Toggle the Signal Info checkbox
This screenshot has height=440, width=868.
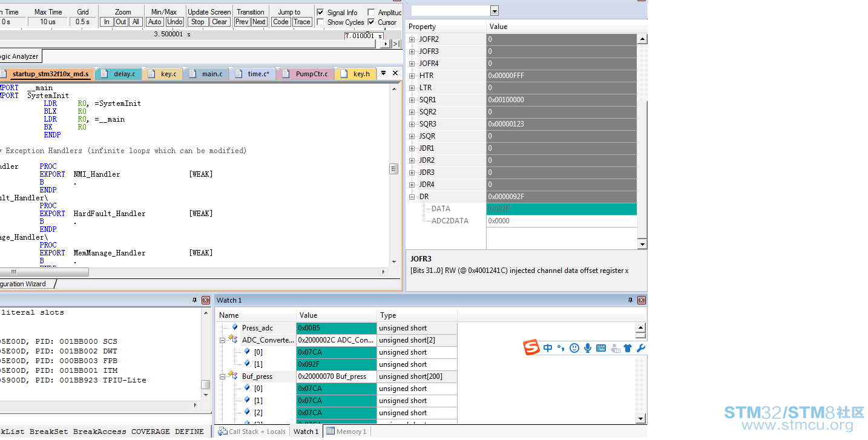tap(321, 12)
